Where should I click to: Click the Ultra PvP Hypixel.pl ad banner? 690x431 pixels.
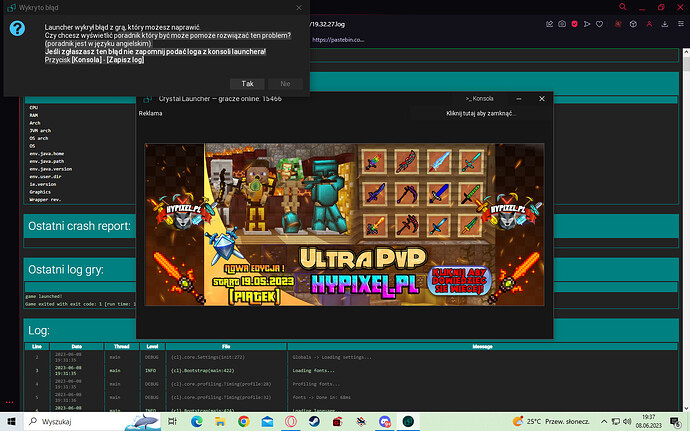click(x=345, y=229)
